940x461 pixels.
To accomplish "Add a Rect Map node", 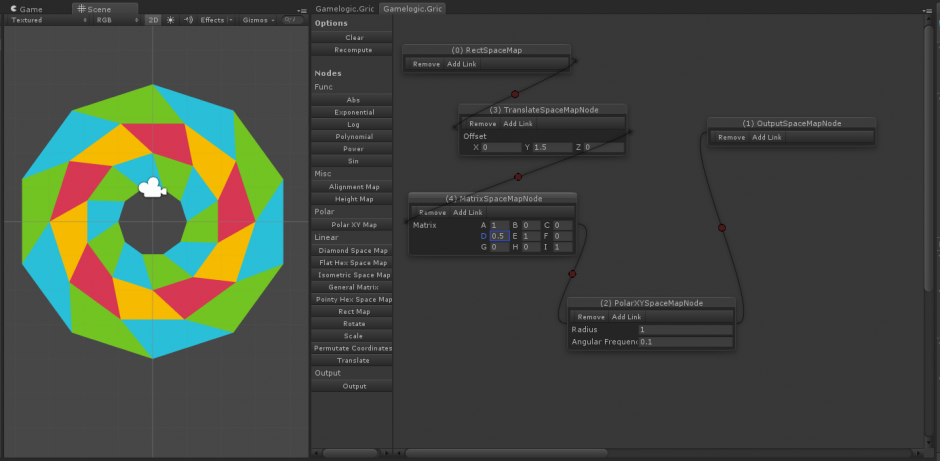I will 352,312.
